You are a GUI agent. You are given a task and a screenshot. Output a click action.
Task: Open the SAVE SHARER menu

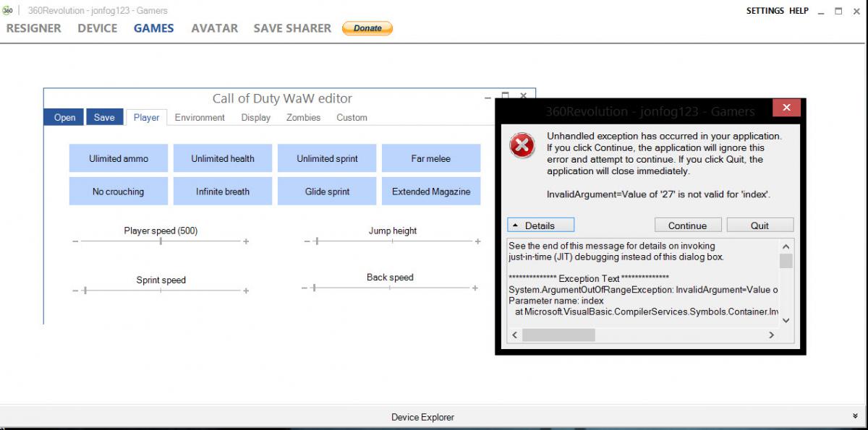[x=292, y=28]
